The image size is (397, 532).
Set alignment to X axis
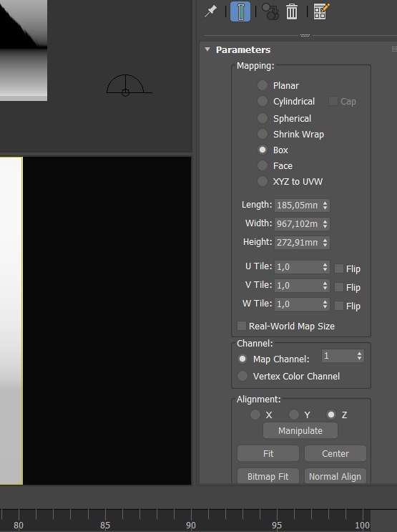pos(255,415)
